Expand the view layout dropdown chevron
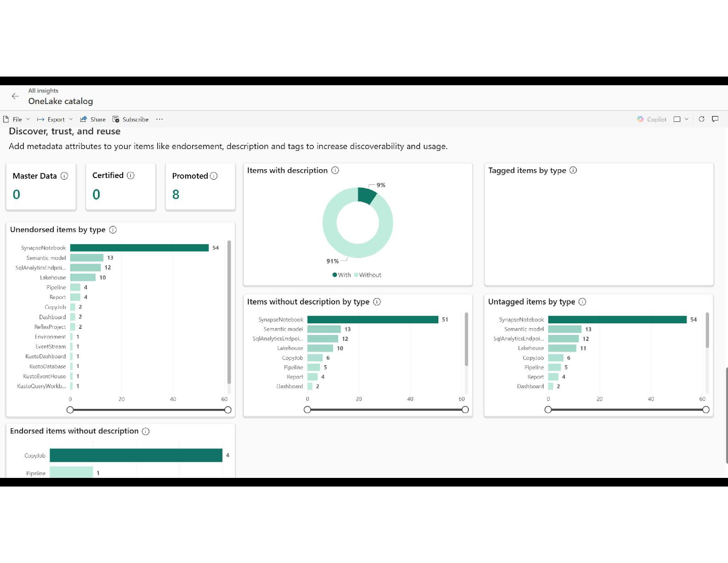This screenshot has height=563, width=728. pyautogui.click(x=687, y=119)
